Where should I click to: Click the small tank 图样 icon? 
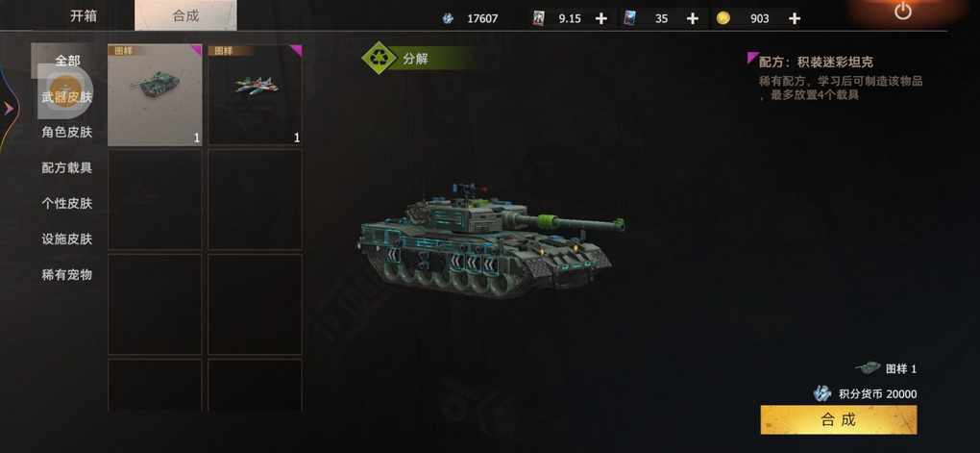click(x=868, y=368)
